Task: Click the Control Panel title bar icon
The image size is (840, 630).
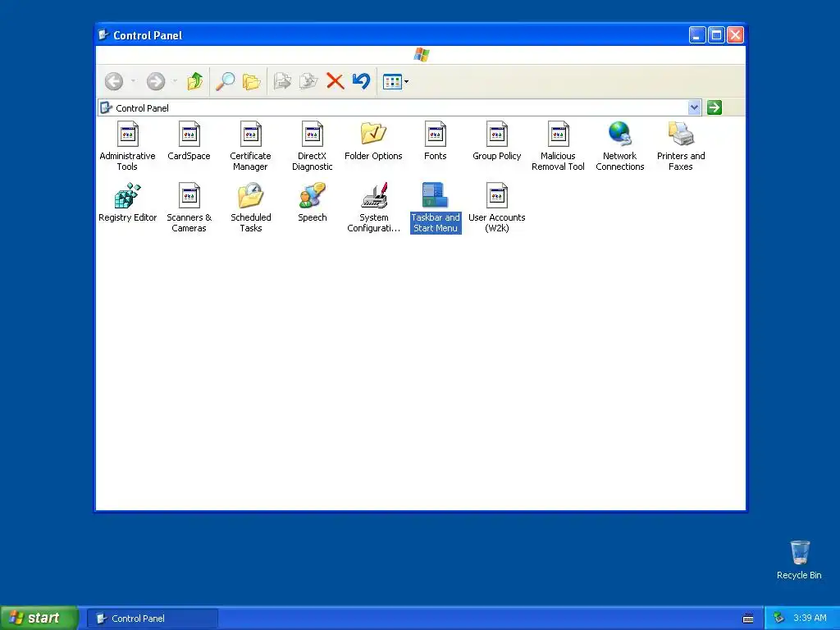Action: 103,35
